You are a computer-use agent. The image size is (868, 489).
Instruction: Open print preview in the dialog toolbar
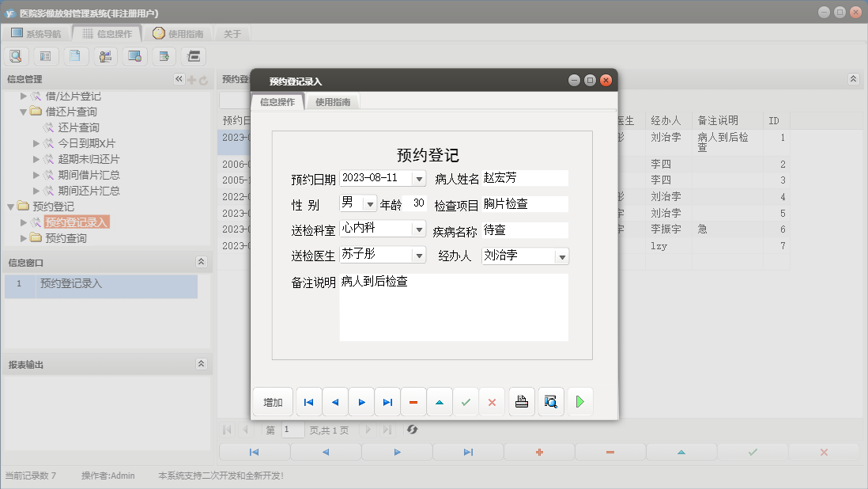click(550, 401)
